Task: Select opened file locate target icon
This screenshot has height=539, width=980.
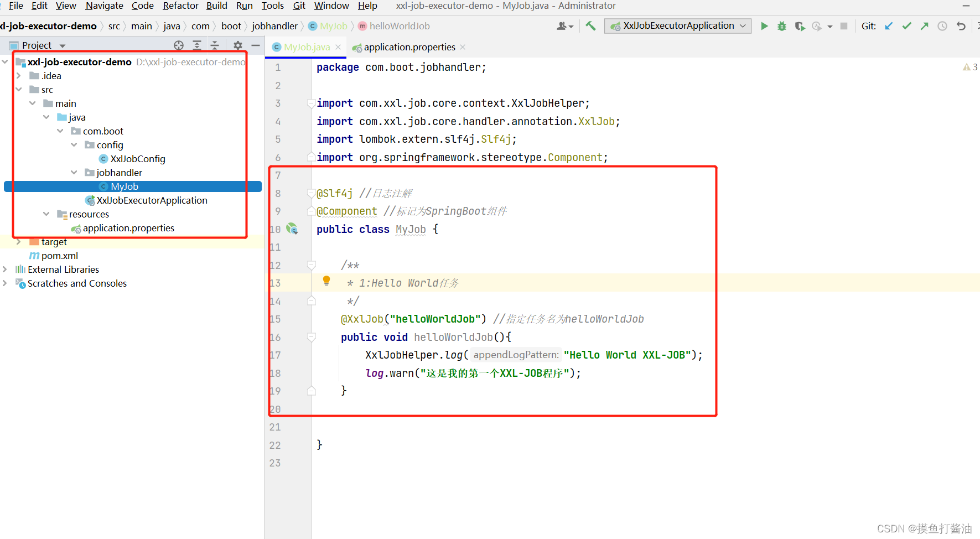Action: click(x=179, y=45)
